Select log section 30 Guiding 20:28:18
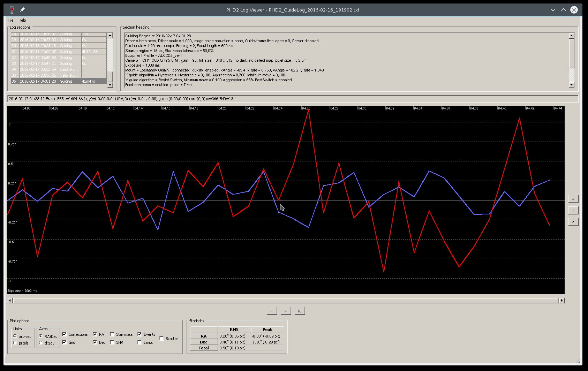 pos(59,46)
